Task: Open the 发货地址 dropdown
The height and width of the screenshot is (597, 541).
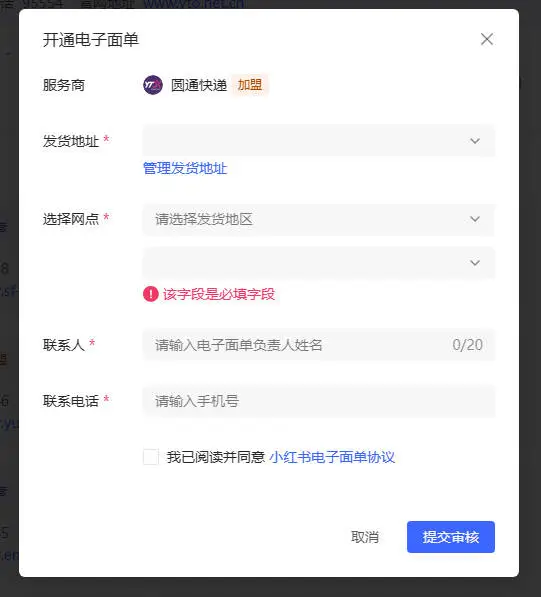Action: [319, 140]
